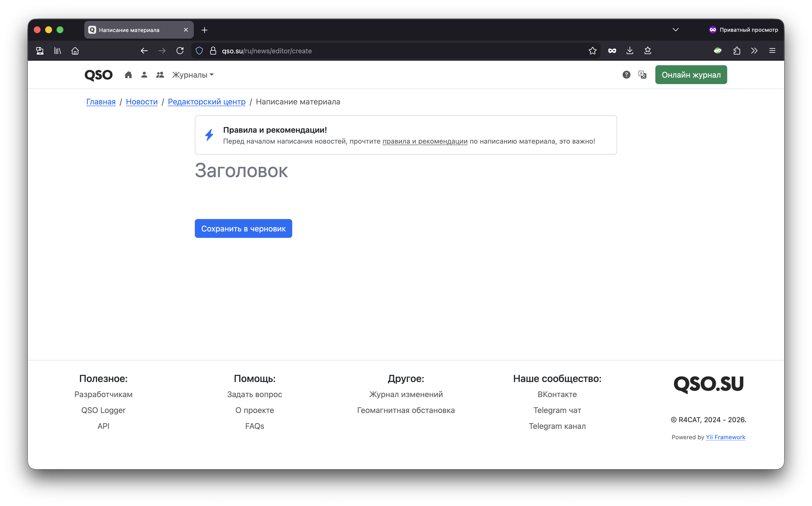
Task: Select the Написание материала browser tab
Action: point(134,30)
